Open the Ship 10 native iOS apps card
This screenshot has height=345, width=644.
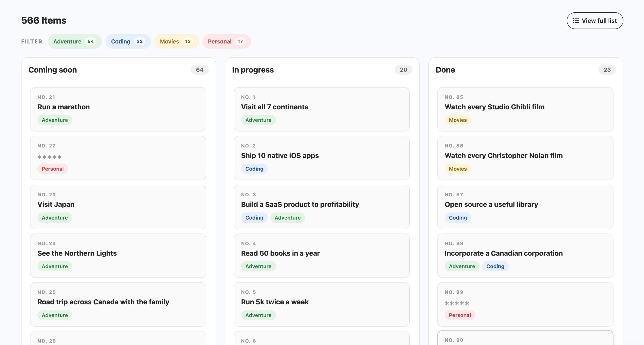tap(322, 158)
